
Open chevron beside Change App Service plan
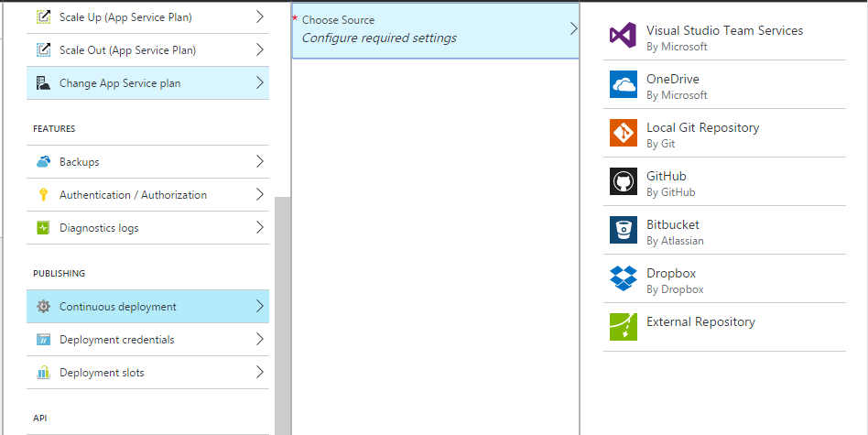(260, 83)
